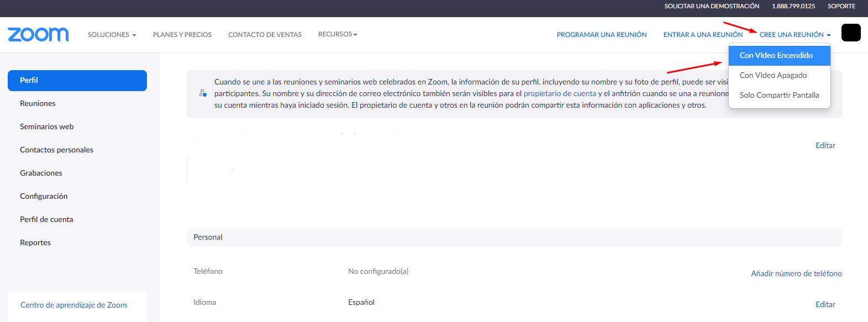Click the 1.888.799.0125 phone number
The width and height of the screenshot is (868, 322).
pyautogui.click(x=793, y=6)
